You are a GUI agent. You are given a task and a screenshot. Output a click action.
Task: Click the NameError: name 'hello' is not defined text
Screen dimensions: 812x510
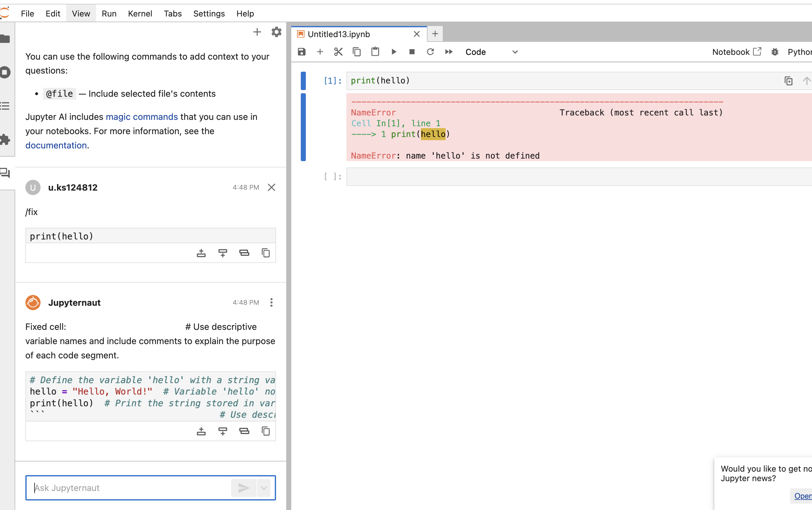click(445, 156)
